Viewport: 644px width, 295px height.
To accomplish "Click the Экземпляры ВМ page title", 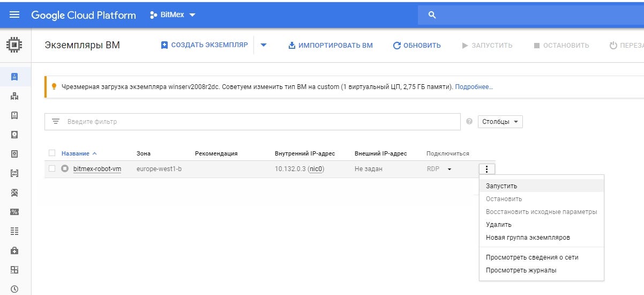I will click(82, 45).
